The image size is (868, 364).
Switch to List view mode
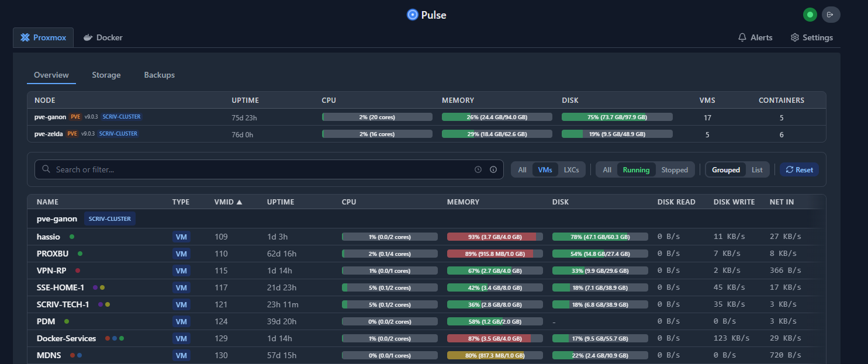(x=758, y=170)
